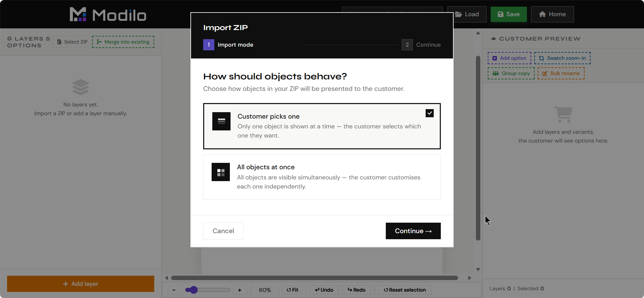Click the green Save button
This screenshot has width=644, height=298.
click(x=509, y=14)
